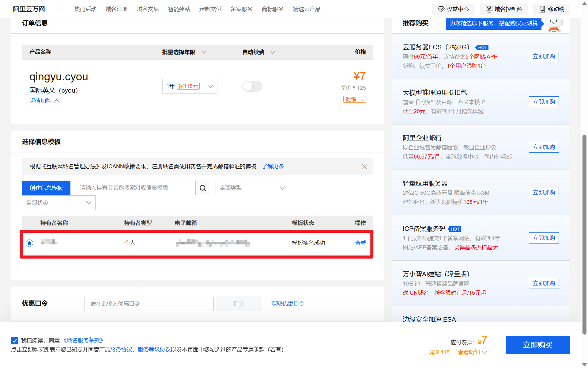This screenshot has width=588, height=368.
Task: Click the diamond icon beside 权益中心
Action: point(441,9)
